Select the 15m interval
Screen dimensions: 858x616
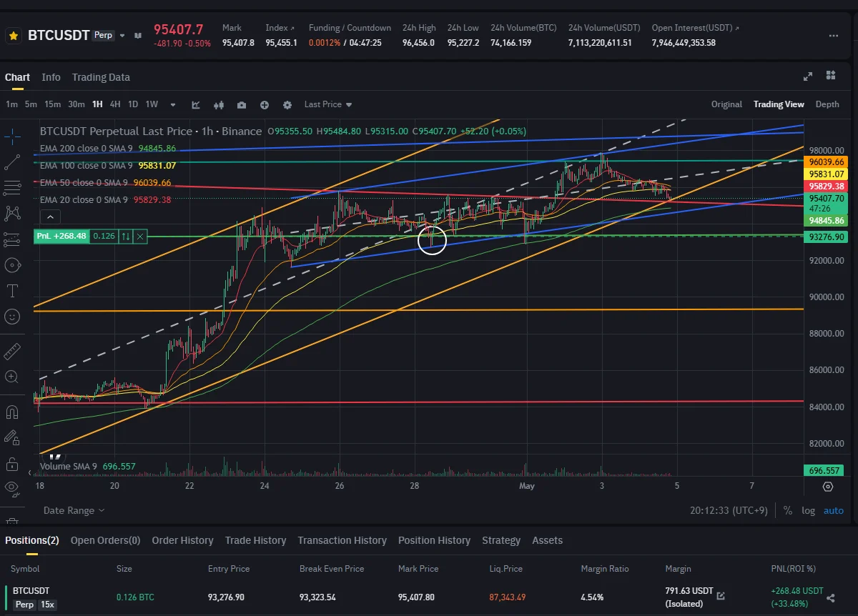[x=52, y=104]
